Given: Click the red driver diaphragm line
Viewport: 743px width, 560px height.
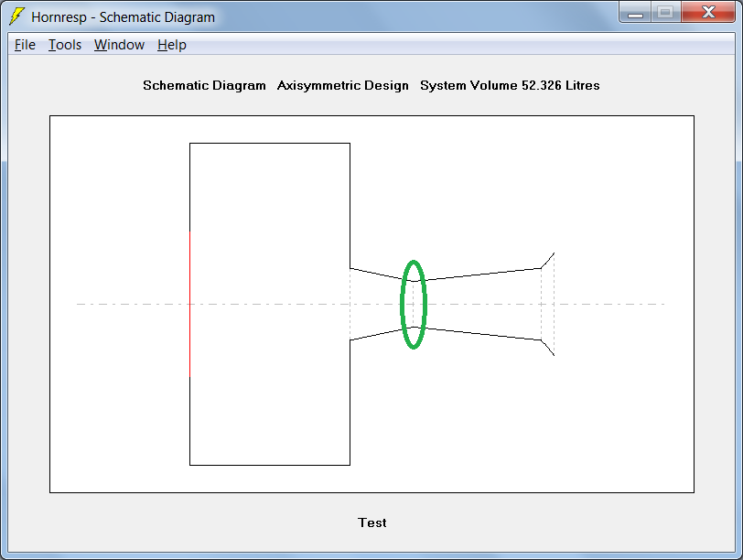Looking at the screenshot, I should point(190,304).
